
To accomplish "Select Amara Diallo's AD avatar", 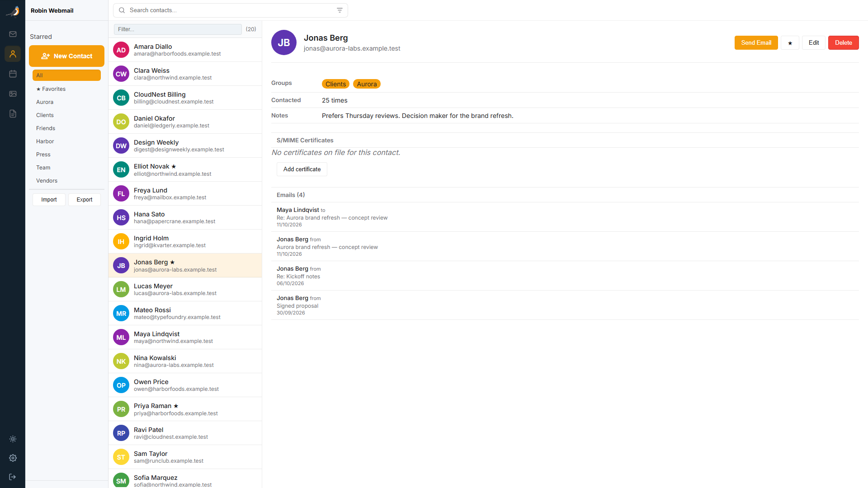I will 121,50.
